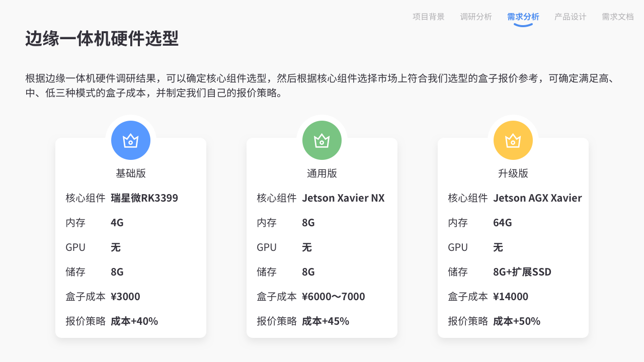This screenshot has height=362, width=644.
Task: Click 盒子成本 label in 通用版 card
Action: point(277,297)
